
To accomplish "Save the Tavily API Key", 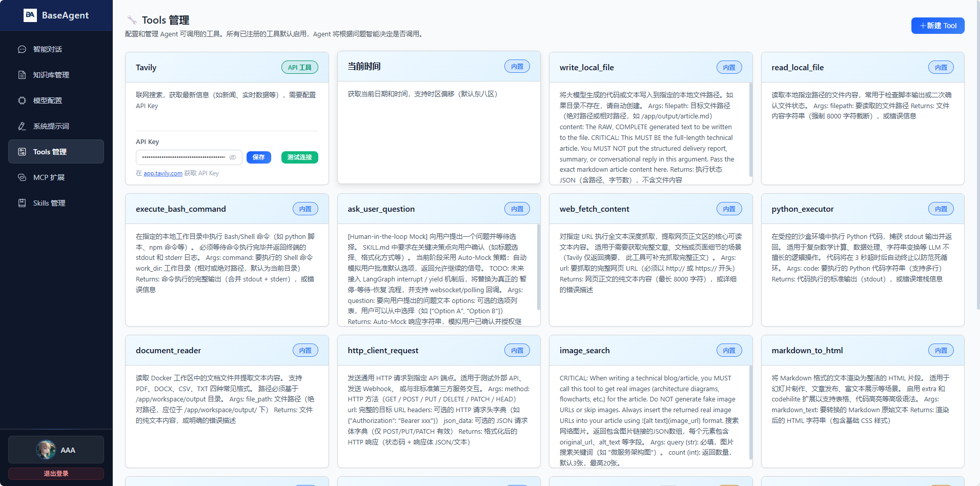I will tap(259, 157).
